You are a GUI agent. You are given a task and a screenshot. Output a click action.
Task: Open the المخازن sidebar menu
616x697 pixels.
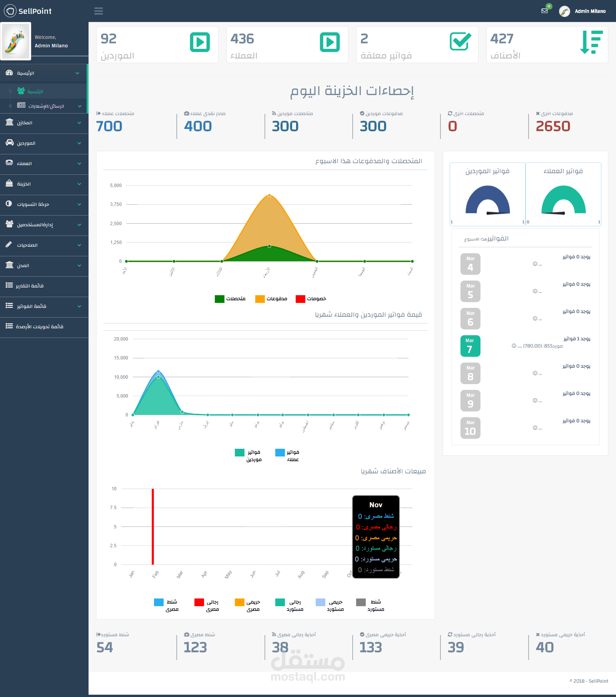point(44,123)
